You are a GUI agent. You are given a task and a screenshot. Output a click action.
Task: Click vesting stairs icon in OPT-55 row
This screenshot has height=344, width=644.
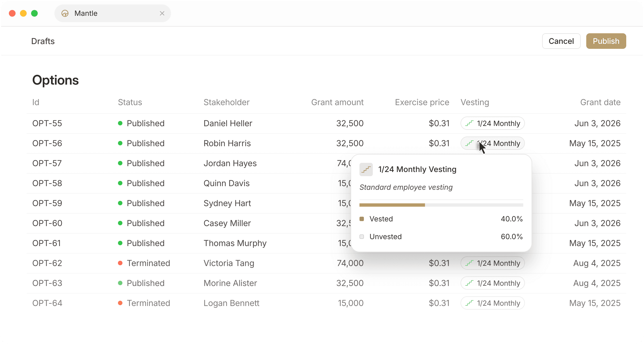(469, 123)
